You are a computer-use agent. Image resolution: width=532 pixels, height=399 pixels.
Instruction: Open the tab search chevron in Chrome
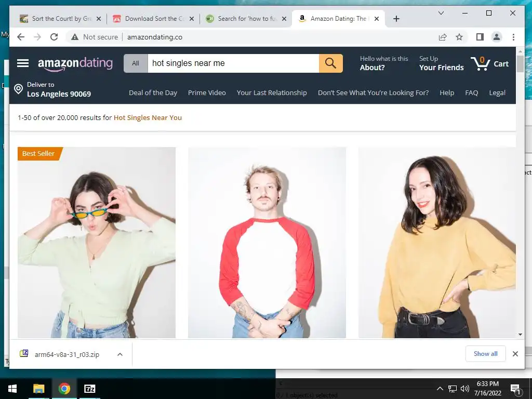(x=441, y=13)
